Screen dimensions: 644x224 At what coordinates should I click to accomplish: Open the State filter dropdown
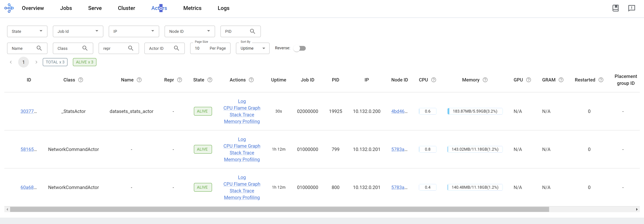[x=27, y=31]
